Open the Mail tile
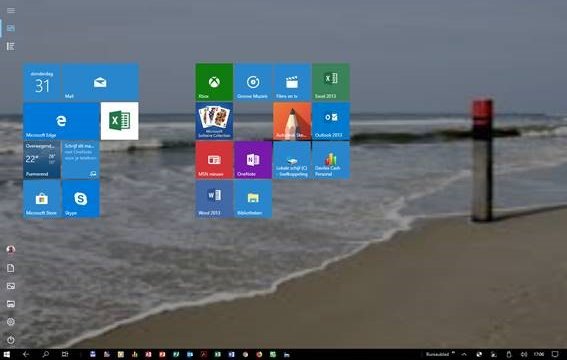Image resolution: width=567 pixels, height=360 pixels. (x=100, y=82)
